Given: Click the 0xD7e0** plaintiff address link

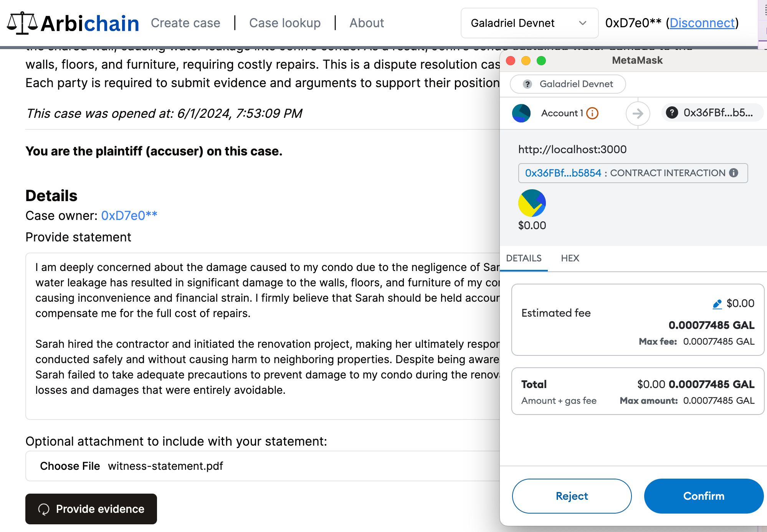Looking at the screenshot, I should [129, 216].
